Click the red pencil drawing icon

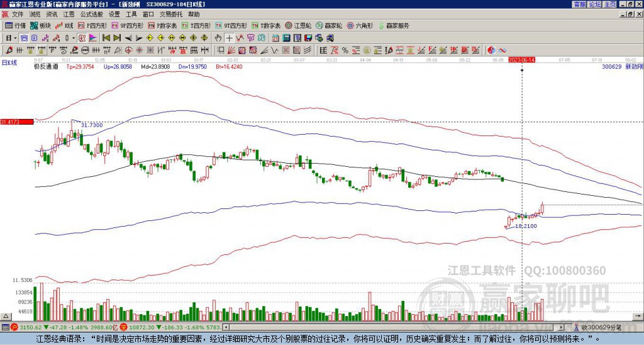[x=8, y=50]
